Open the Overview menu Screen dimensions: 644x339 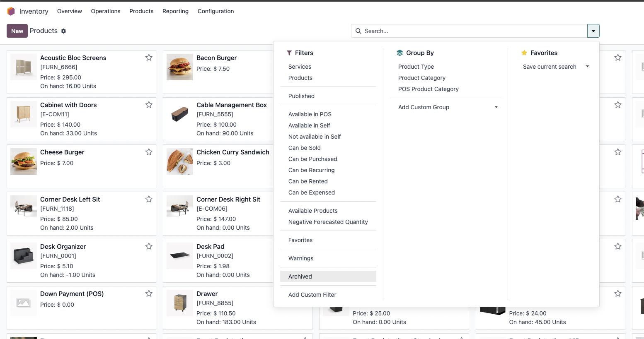tap(70, 11)
